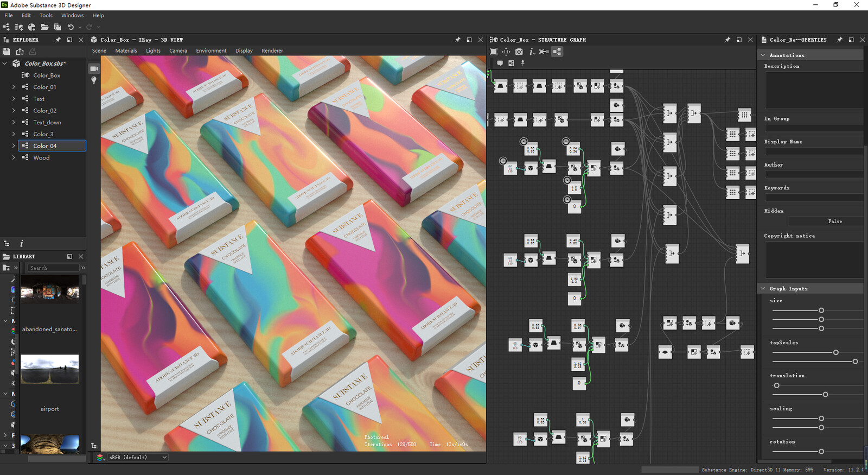Image resolution: width=868 pixels, height=475 pixels.
Task: Click the add library folder icon
Action: click(x=7, y=268)
